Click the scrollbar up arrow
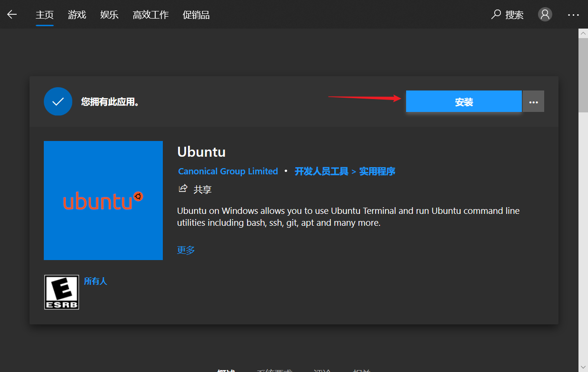This screenshot has height=372, width=588. (x=583, y=33)
